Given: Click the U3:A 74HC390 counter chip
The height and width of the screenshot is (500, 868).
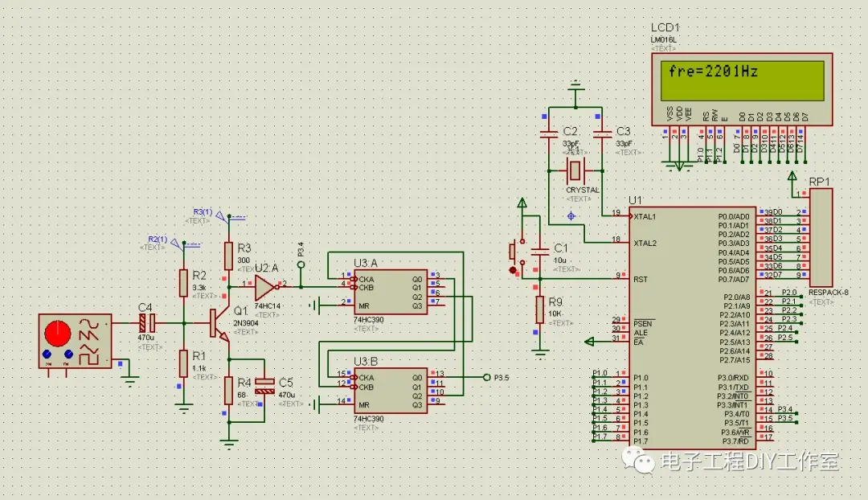Looking at the screenshot, I should [x=391, y=292].
